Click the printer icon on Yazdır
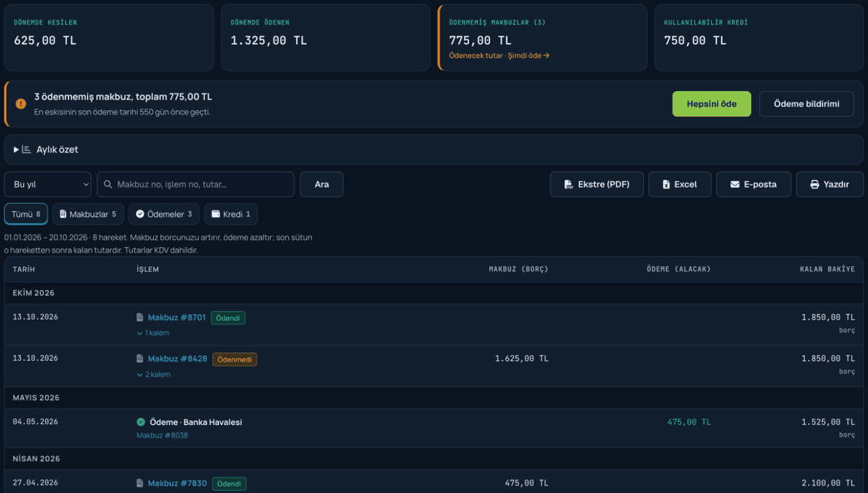Screen dimensions: 868x493 tap(815, 184)
